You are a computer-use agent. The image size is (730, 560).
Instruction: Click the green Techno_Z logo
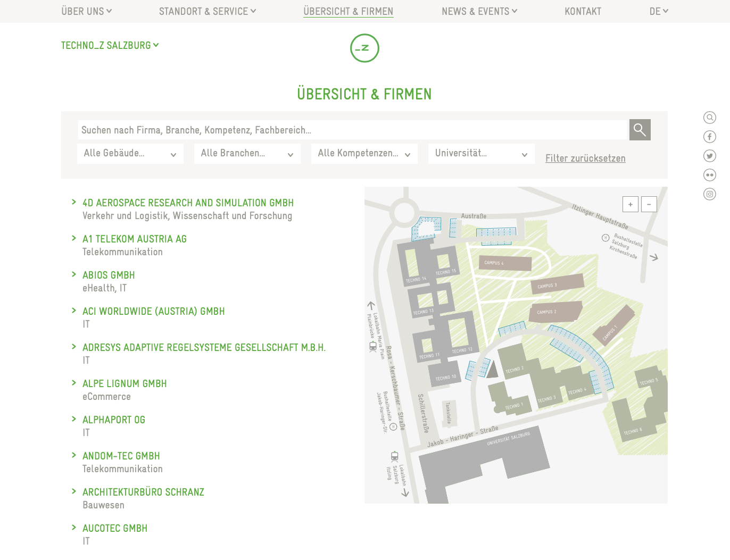coord(364,48)
